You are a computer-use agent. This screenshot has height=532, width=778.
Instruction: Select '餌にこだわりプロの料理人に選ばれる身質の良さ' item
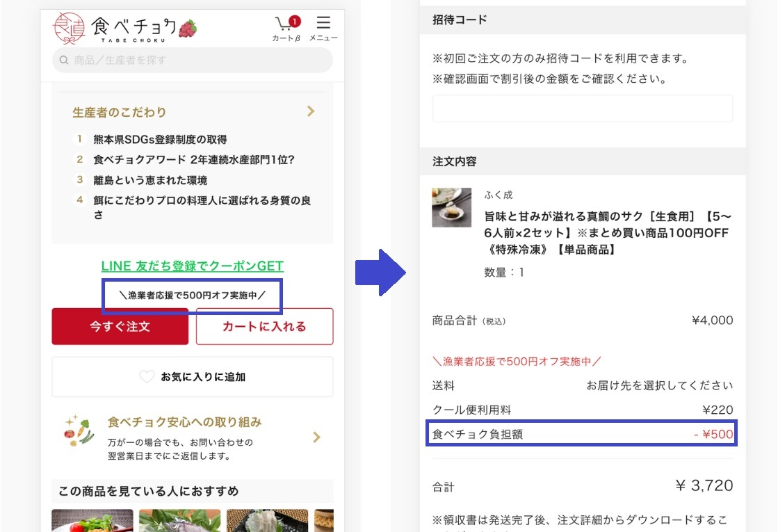(x=202, y=207)
